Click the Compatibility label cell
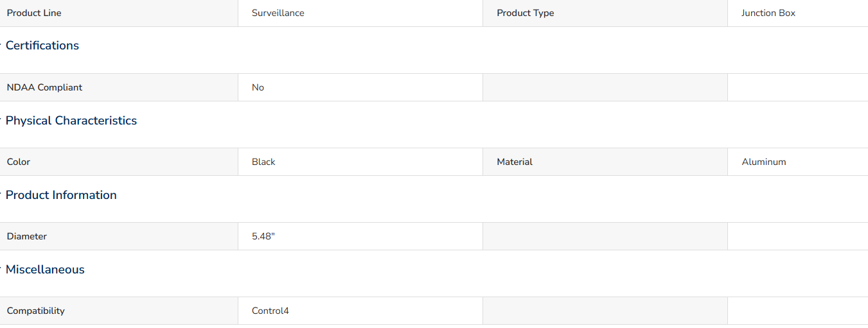The height and width of the screenshot is (328, 868). 119,311
